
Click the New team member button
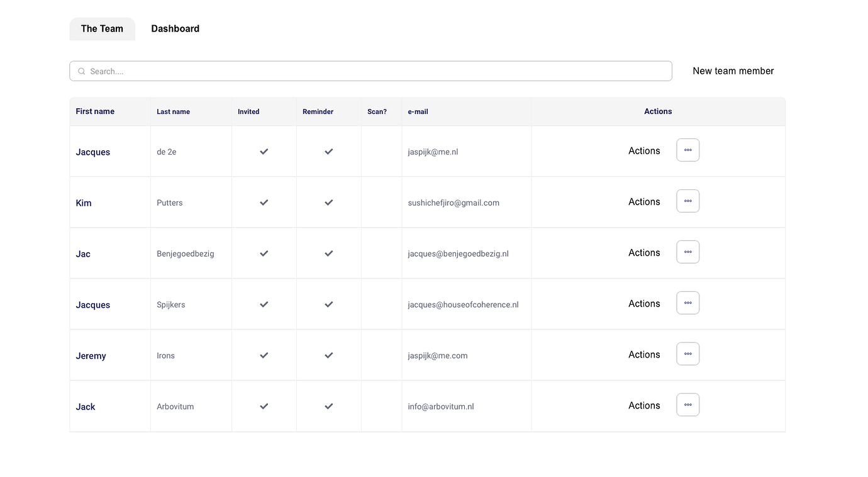[x=733, y=71]
